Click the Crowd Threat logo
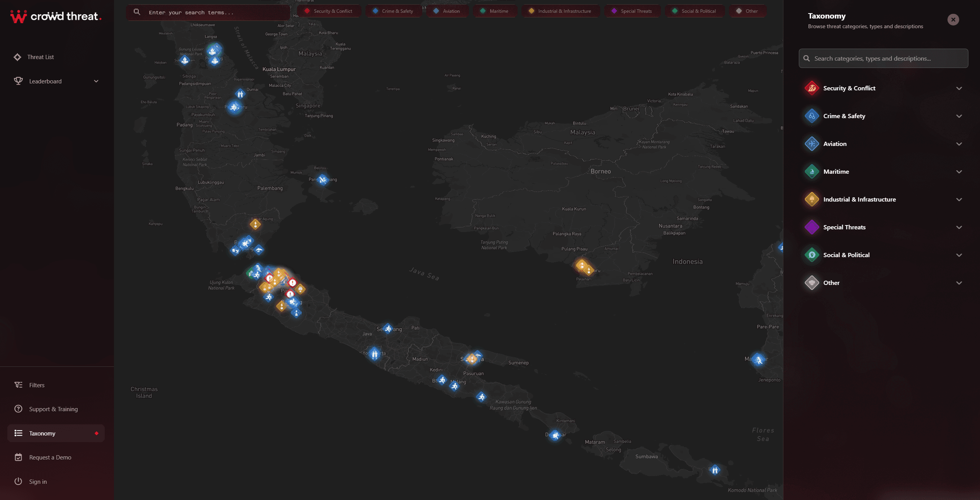 (56, 17)
